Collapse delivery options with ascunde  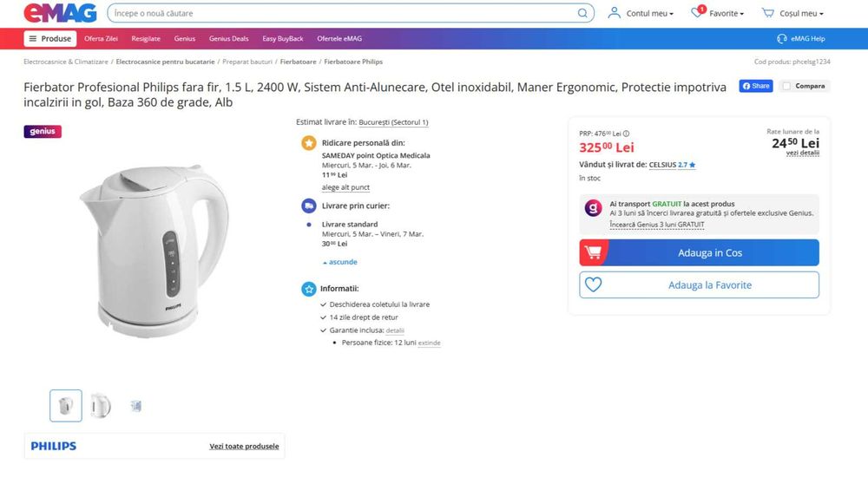click(342, 262)
